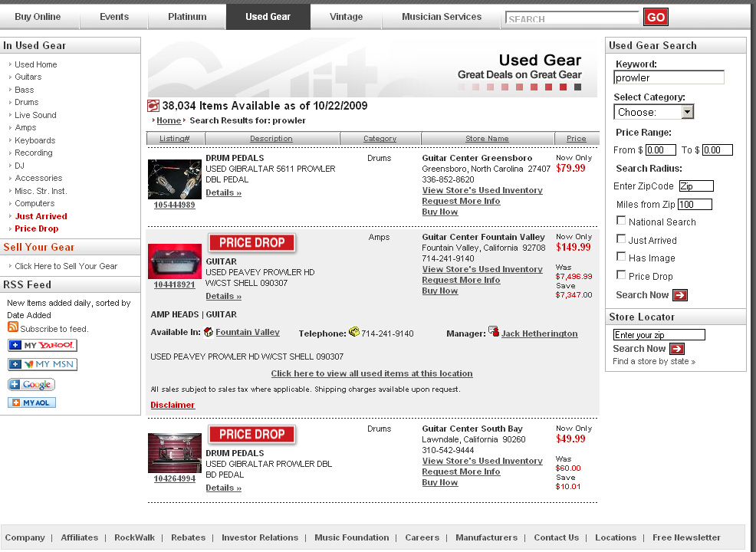Click the Used Gear Search Now arrow icon

click(x=680, y=295)
